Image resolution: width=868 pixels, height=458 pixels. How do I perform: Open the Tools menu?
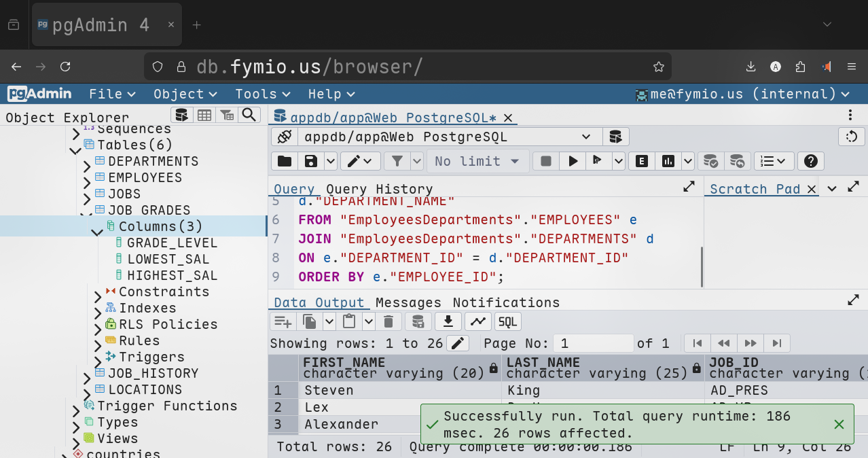[262, 94]
